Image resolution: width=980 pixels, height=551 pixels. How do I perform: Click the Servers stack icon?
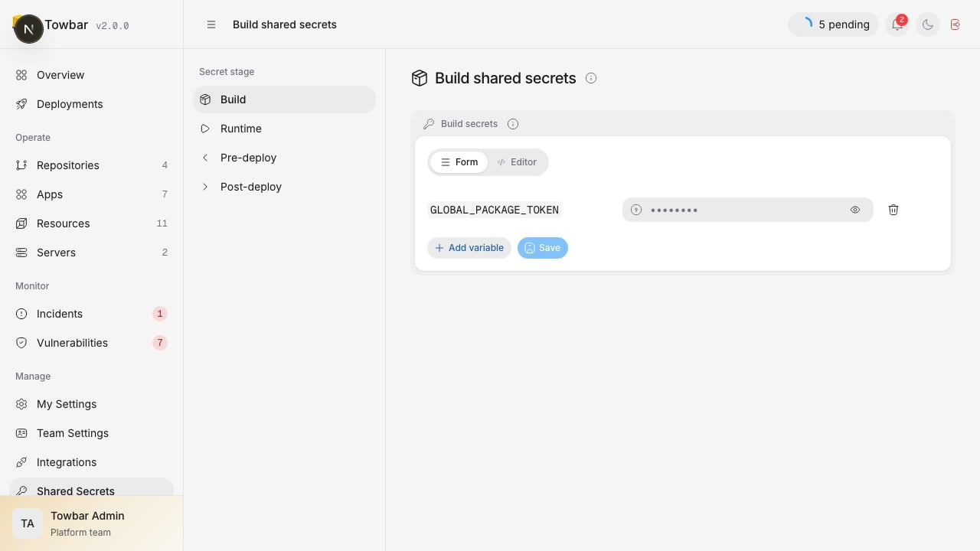click(21, 253)
